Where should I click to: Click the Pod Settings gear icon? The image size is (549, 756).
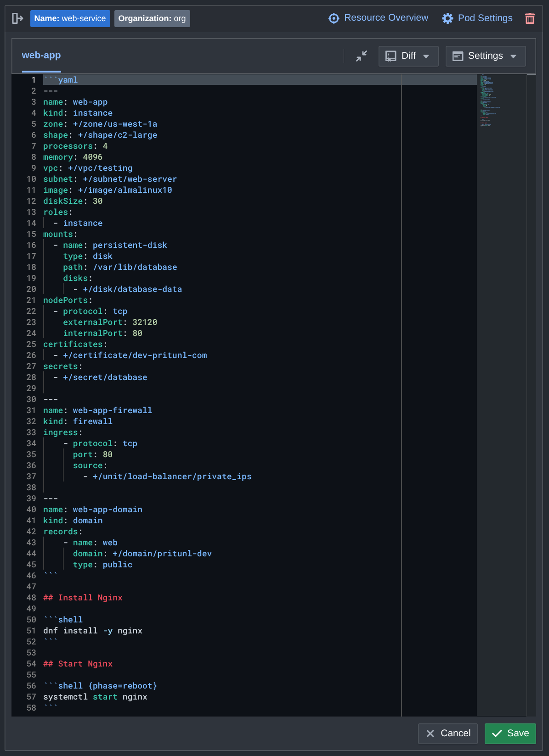pos(447,18)
